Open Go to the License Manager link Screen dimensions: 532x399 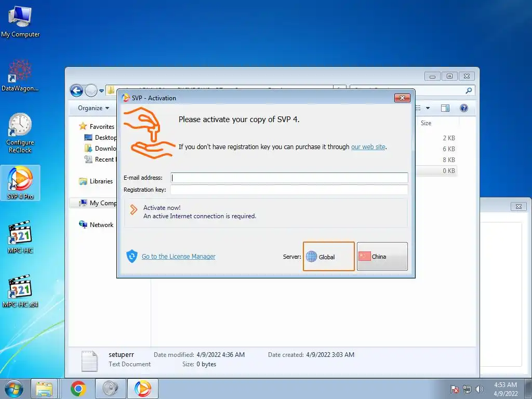[179, 257]
